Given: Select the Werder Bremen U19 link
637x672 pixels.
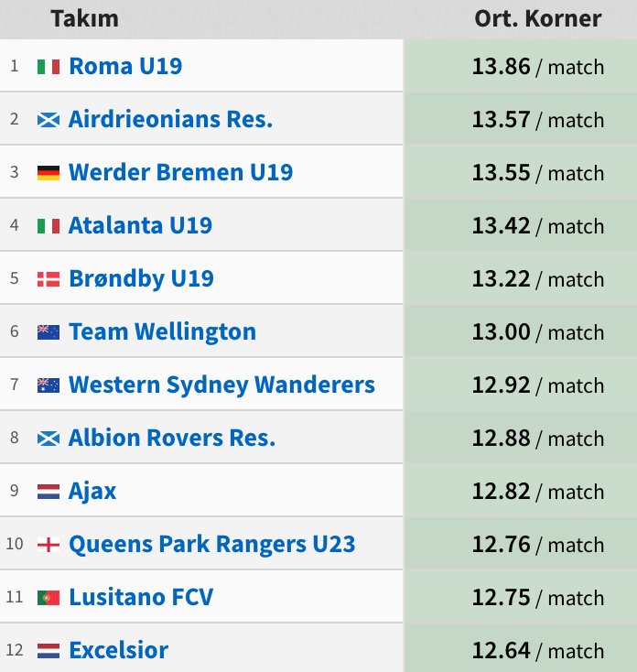Looking at the screenshot, I should click(x=181, y=172).
